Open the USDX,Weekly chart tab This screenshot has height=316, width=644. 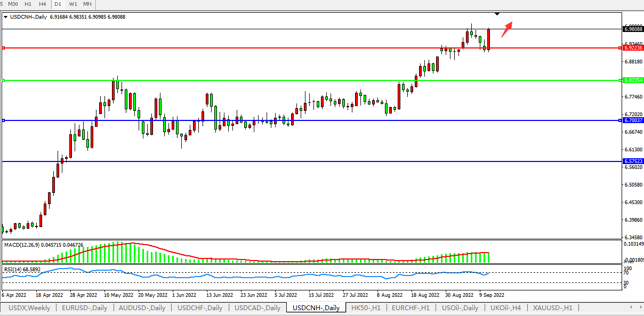tap(28, 308)
